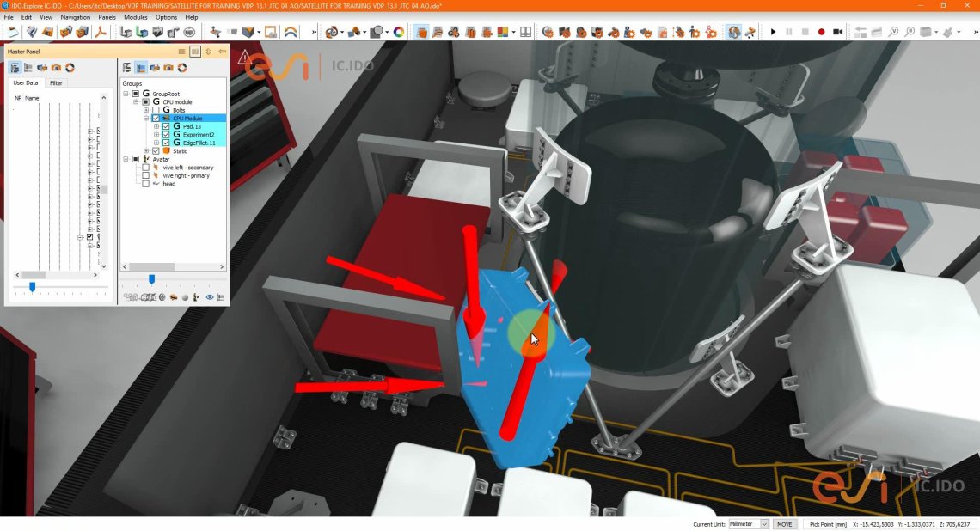This screenshot has height=531, width=980.
Task: Toggle the Static checkbox
Action: click(156, 150)
